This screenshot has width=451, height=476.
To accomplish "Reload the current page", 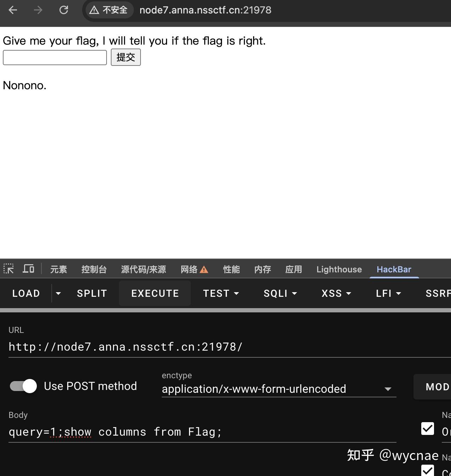I will click(64, 10).
